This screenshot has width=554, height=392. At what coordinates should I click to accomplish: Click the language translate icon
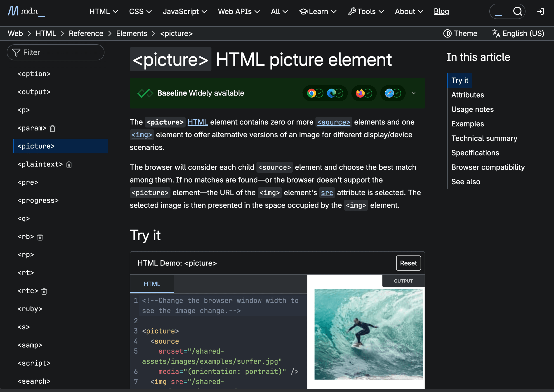click(496, 33)
